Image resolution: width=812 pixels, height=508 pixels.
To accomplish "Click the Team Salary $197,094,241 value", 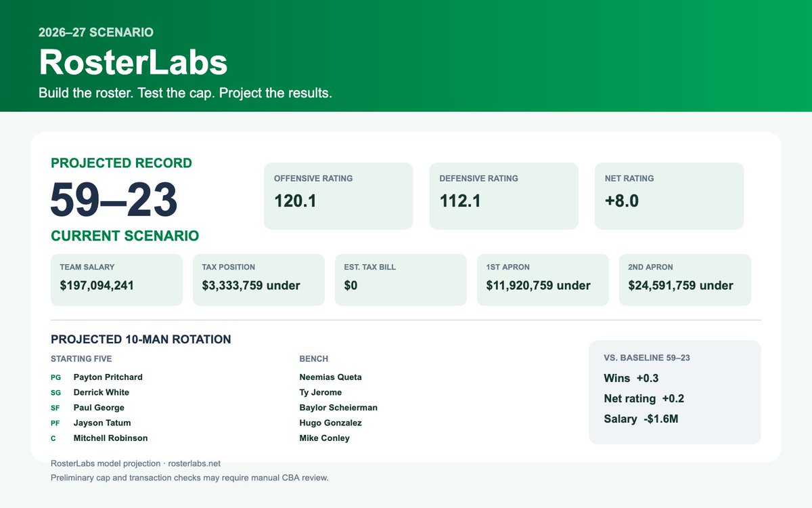I will (97, 285).
